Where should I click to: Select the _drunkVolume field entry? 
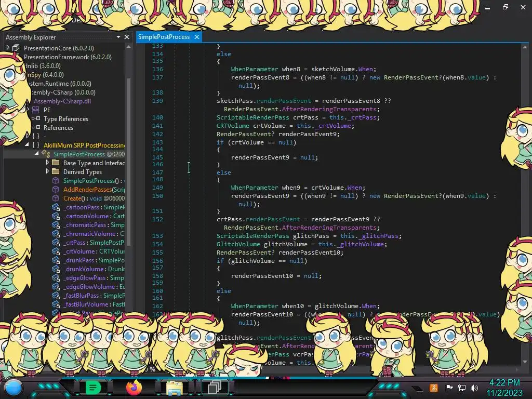[94, 269]
